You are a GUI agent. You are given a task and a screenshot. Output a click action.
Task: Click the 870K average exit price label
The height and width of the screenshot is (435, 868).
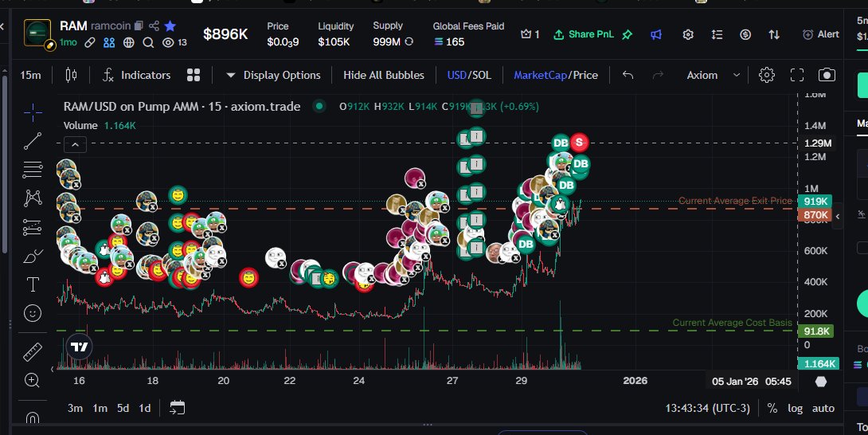[x=815, y=215]
